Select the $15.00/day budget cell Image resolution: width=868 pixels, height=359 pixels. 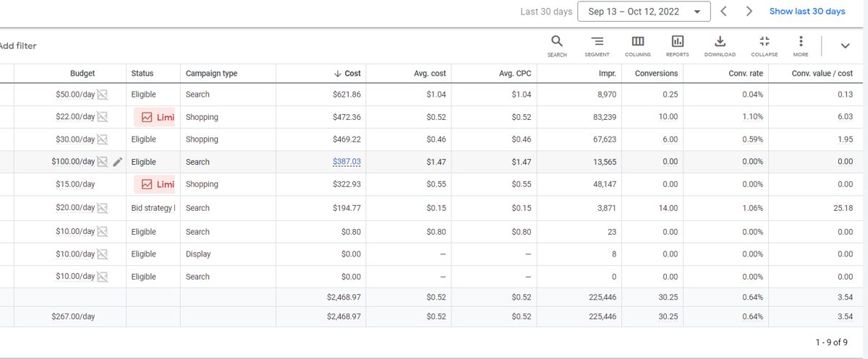click(75, 184)
